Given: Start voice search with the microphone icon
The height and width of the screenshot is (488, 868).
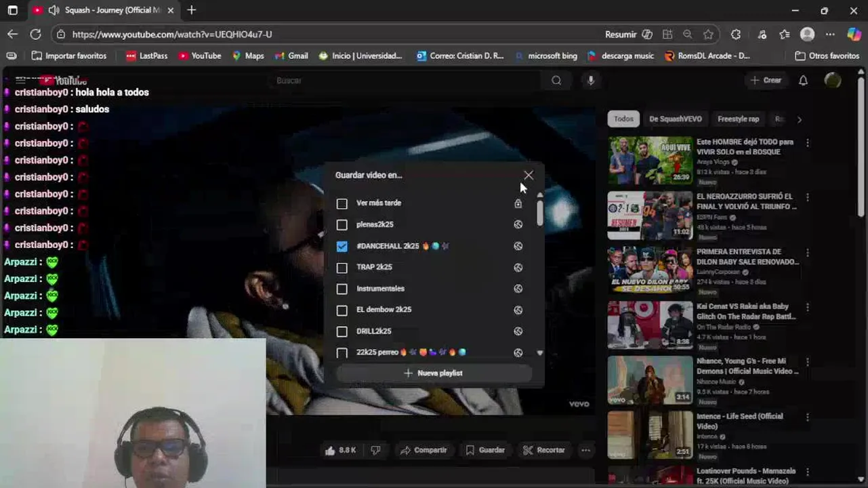Looking at the screenshot, I should pos(591,81).
